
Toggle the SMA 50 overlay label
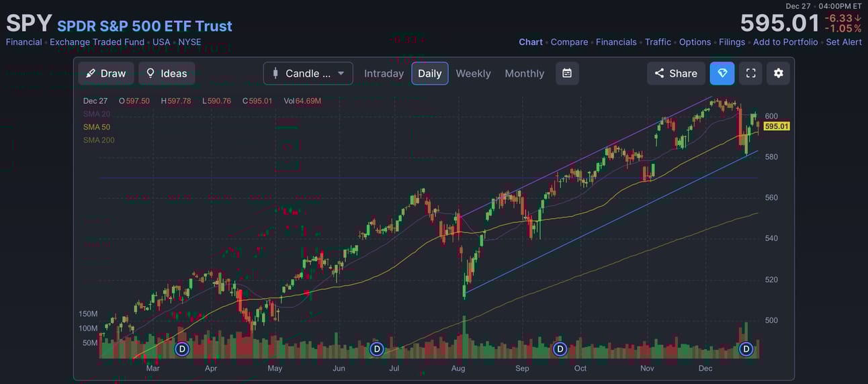pos(97,127)
